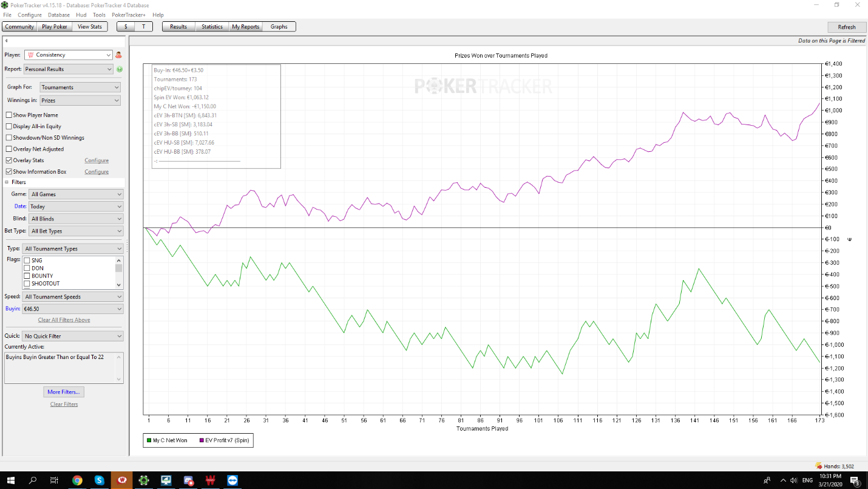The height and width of the screenshot is (489, 868).
Task: Collapse the Filters section
Action: [x=7, y=182]
